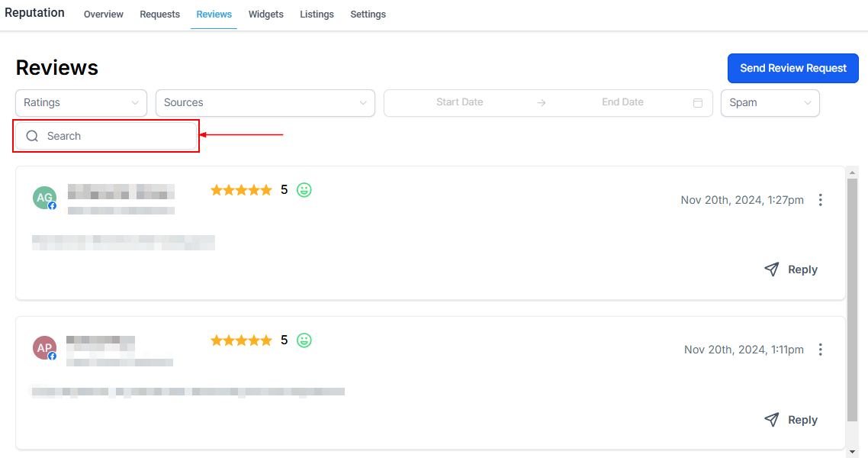Expand the Sources filter dropdown
The width and height of the screenshot is (868, 458).
click(265, 103)
